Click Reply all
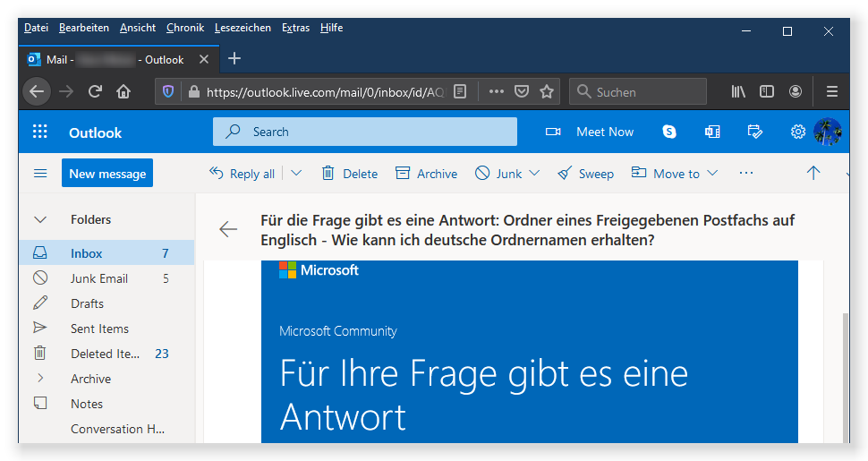Image resolution: width=868 pixels, height=461 pixels. pos(242,174)
